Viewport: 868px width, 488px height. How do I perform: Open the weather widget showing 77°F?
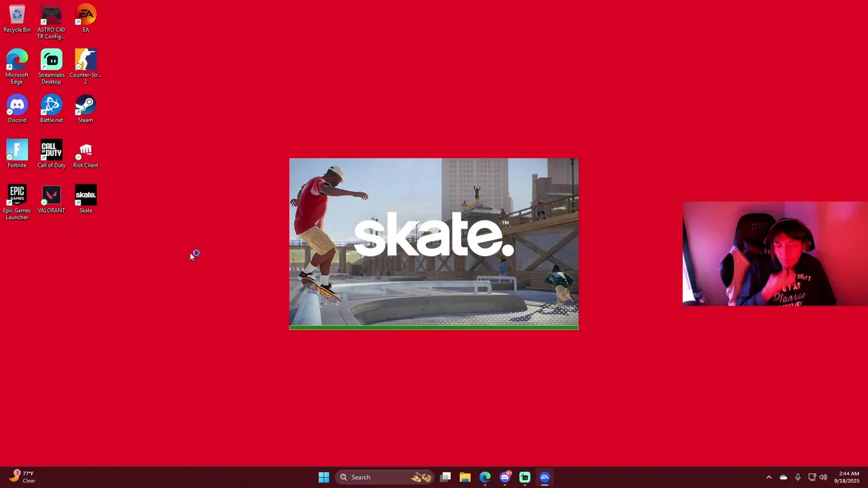pyautogui.click(x=22, y=477)
